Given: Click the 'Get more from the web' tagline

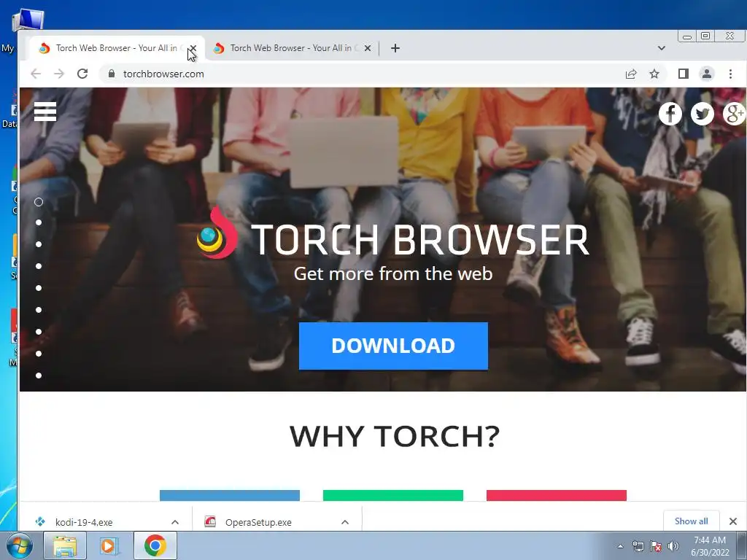Looking at the screenshot, I should [393, 274].
